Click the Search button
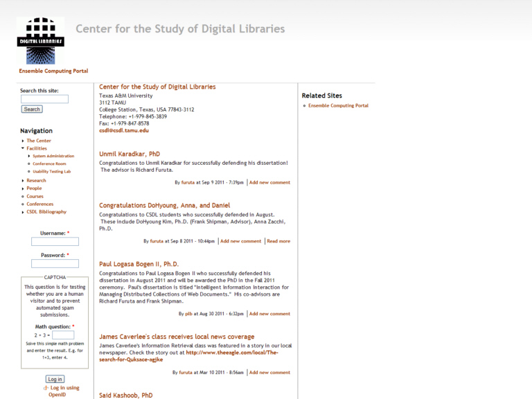Screen dimensions: 532x399 click(32, 109)
